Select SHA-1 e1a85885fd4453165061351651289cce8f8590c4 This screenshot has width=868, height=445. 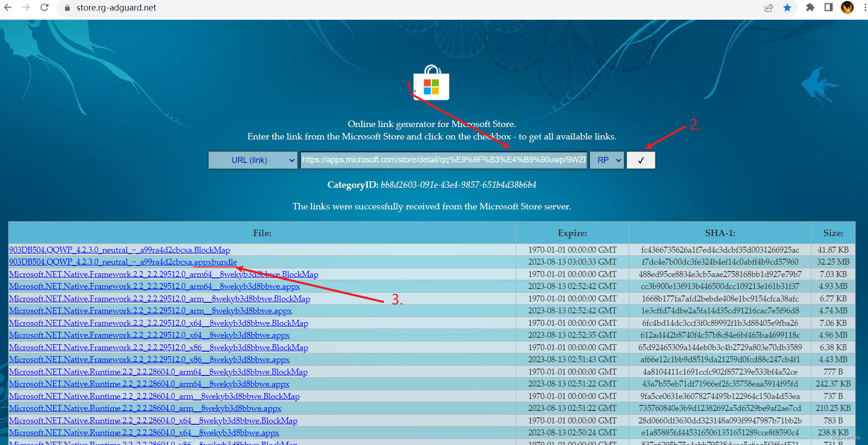point(720,433)
